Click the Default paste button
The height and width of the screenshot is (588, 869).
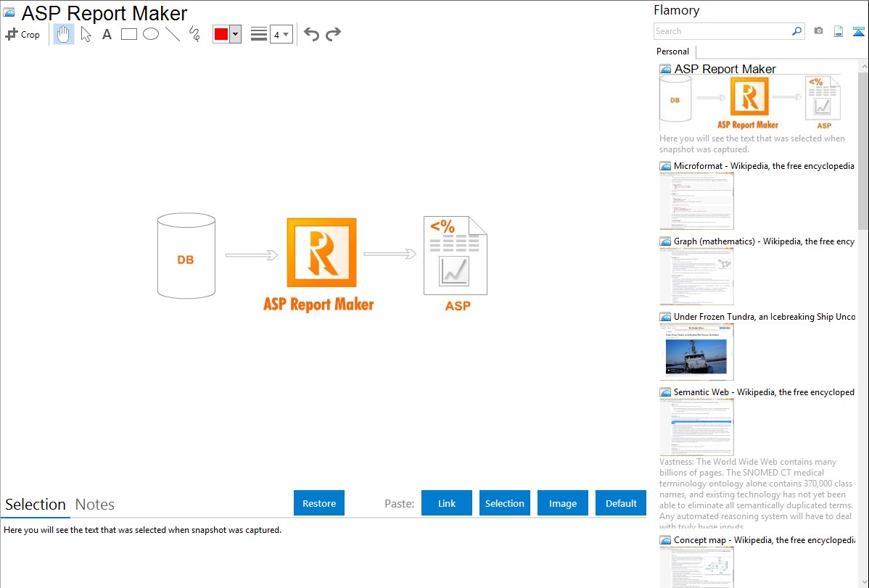coord(621,503)
